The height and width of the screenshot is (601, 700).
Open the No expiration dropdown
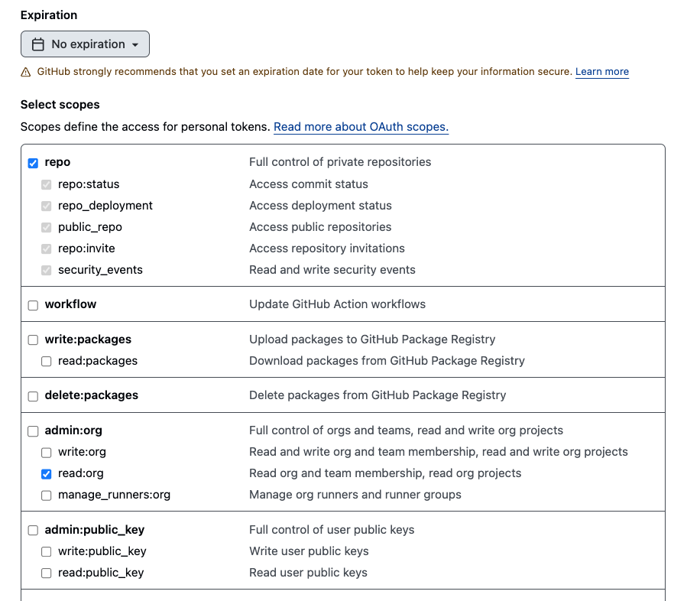click(x=85, y=44)
